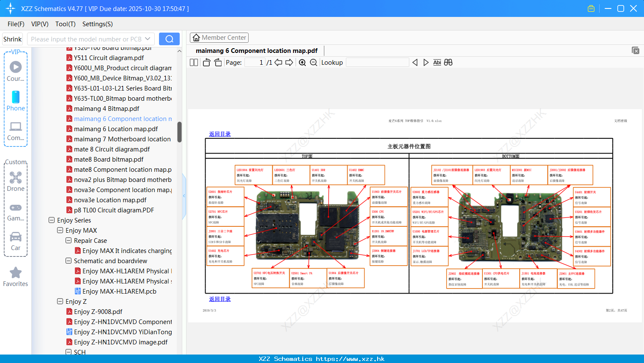The image size is (644, 363).
Task: Select the Computer sidebar category
Action: 16,131
